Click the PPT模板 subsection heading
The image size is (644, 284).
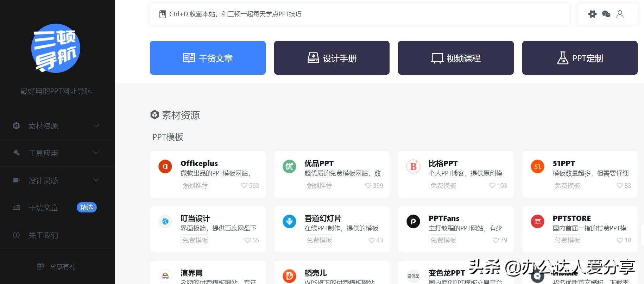(x=168, y=137)
